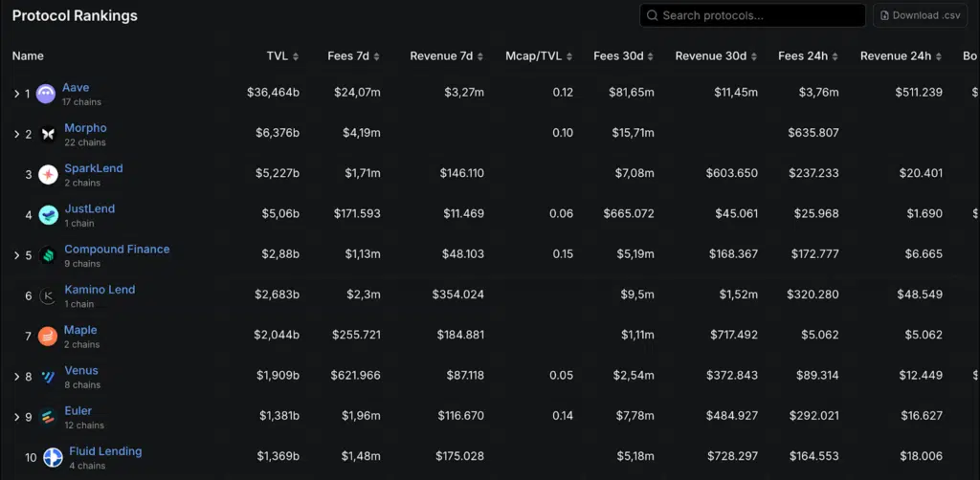The width and height of the screenshot is (980, 480).
Task: Sort table by TVL column
Action: pyautogui.click(x=282, y=56)
